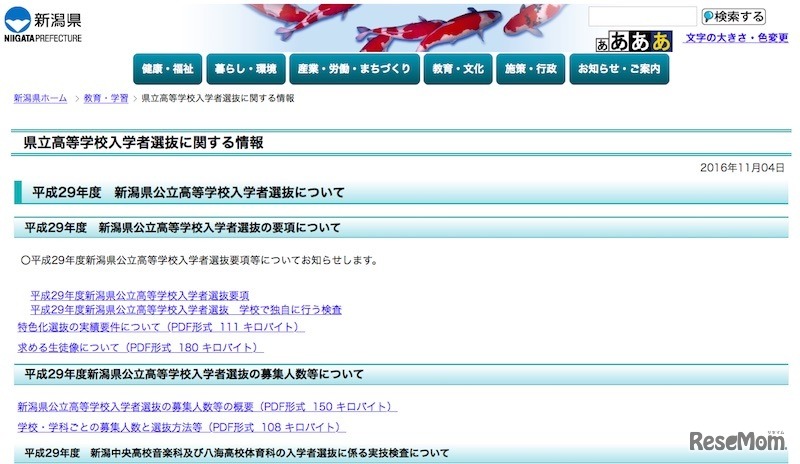Click the Niigata Prefecture logo
Screen dimensions: 800x464
(x=43, y=25)
